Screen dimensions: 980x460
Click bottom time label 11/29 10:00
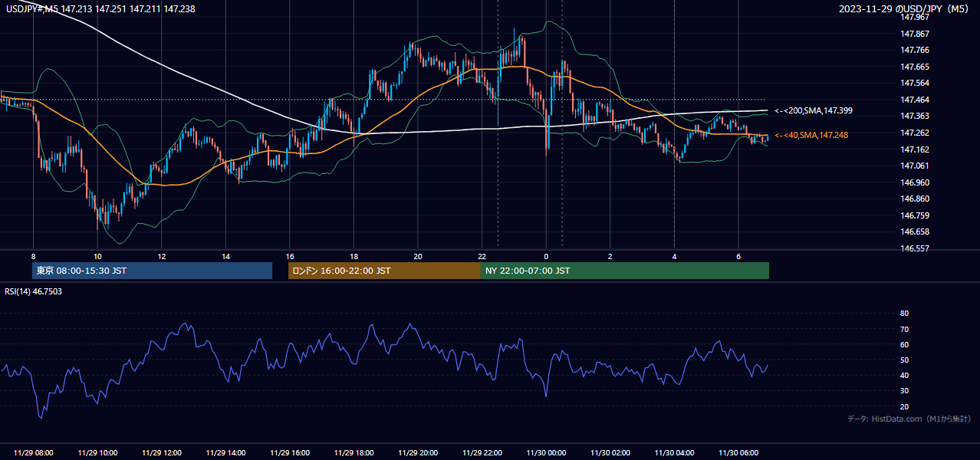[x=97, y=453]
